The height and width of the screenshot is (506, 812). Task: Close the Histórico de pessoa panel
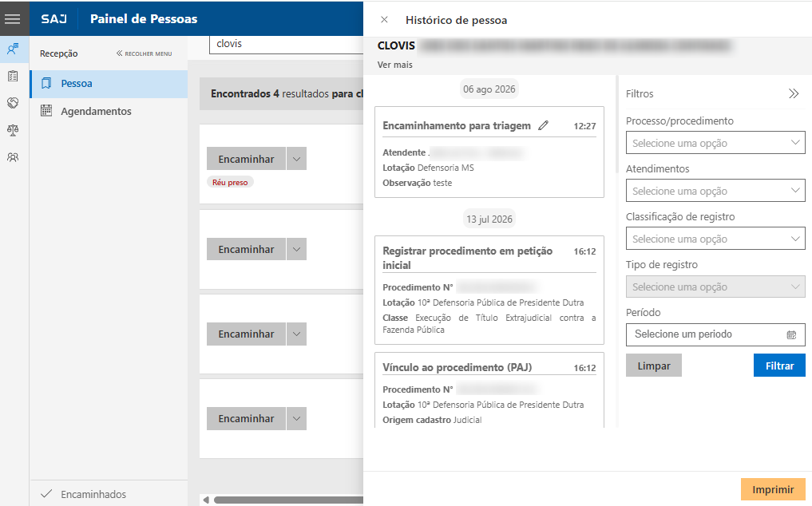pos(384,20)
